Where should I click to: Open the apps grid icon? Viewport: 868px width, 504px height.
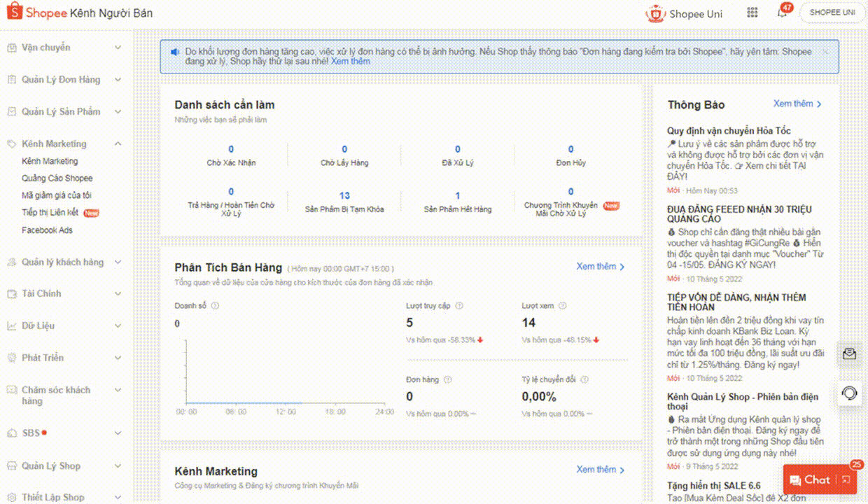(x=752, y=13)
